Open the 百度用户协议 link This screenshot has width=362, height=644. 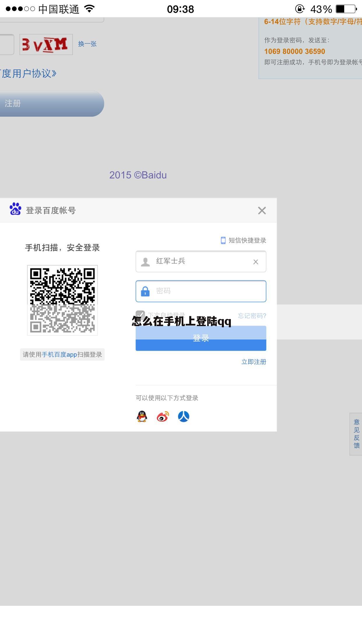point(28,73)
